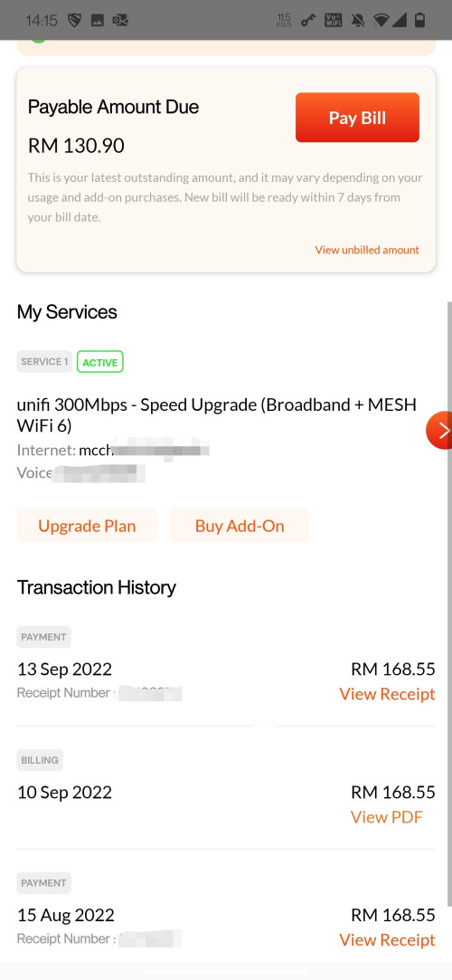Tap the unifi 300Mbps Speed Upgrade service title

217,415
